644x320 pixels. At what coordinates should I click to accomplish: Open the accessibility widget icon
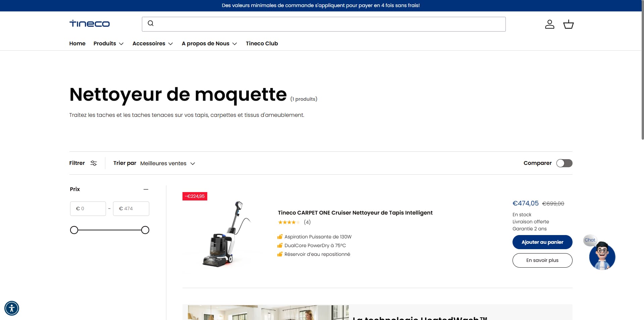(x=12, y=308)
